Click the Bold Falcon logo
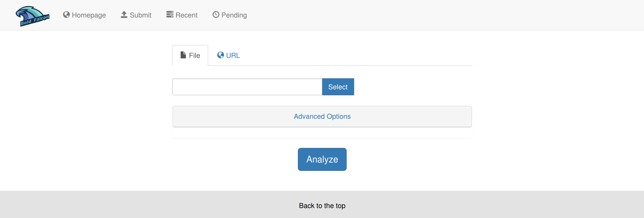The width and height of the screenshot is (644, 218). tap(33, 15)
